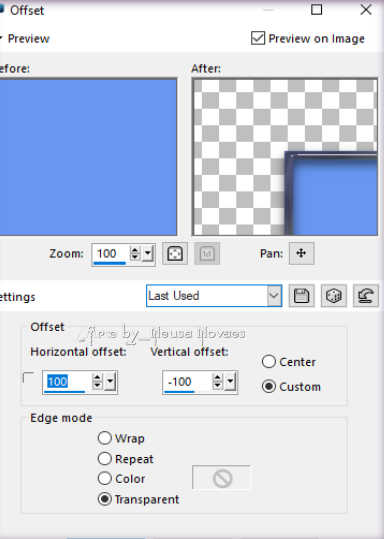Click the Pan crosshair button

(301, 253)
